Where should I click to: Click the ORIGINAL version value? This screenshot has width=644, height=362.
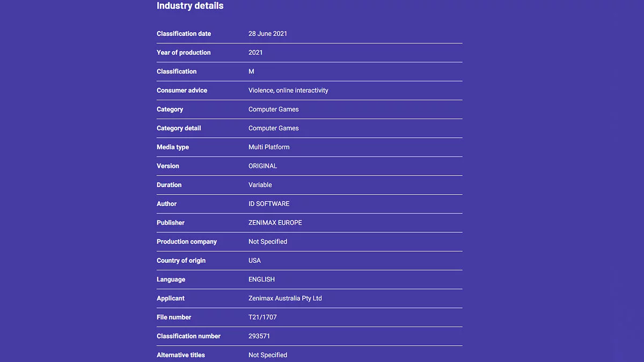pyautogui.click(x=262, y=166)
